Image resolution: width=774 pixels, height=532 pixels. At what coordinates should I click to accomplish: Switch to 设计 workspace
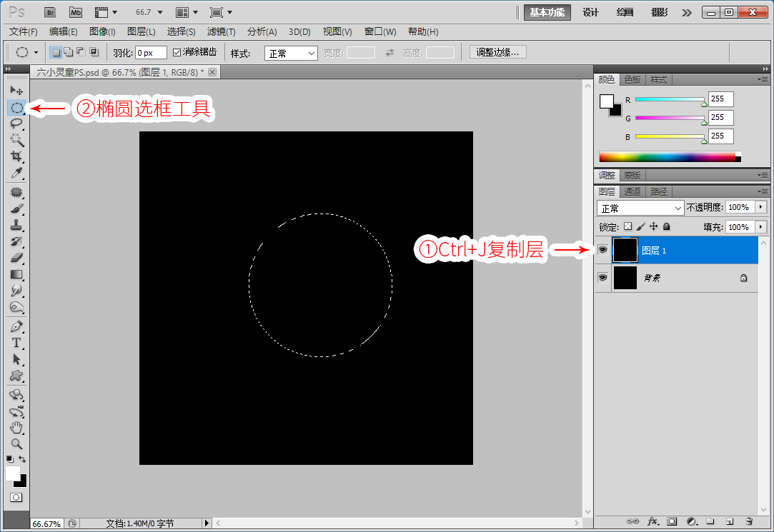pos(590,12)
